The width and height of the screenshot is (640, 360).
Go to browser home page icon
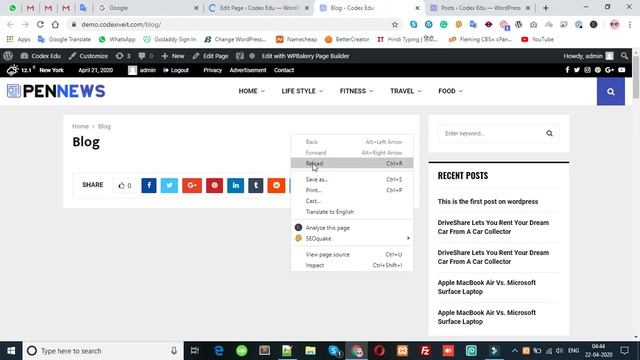click(x=55, y=24)
